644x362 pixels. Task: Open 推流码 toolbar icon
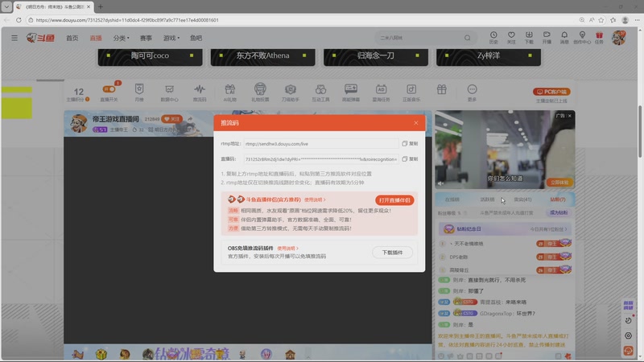200,93
